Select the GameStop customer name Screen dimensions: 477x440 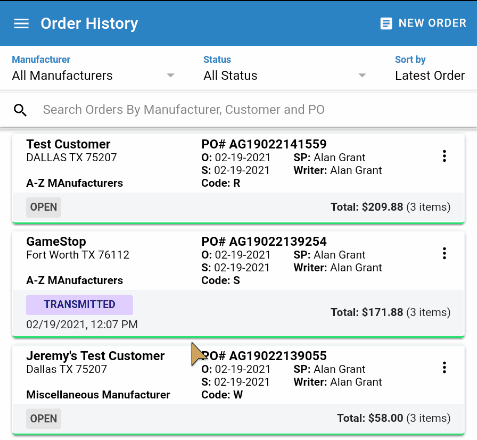pyautogui.click(x=56, y=241)
